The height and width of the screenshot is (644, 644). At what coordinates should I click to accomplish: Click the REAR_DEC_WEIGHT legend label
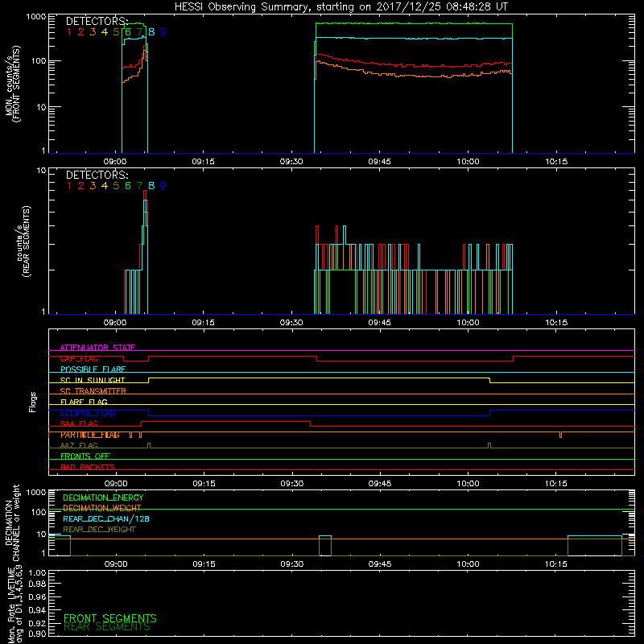click(x=99, y=530)
